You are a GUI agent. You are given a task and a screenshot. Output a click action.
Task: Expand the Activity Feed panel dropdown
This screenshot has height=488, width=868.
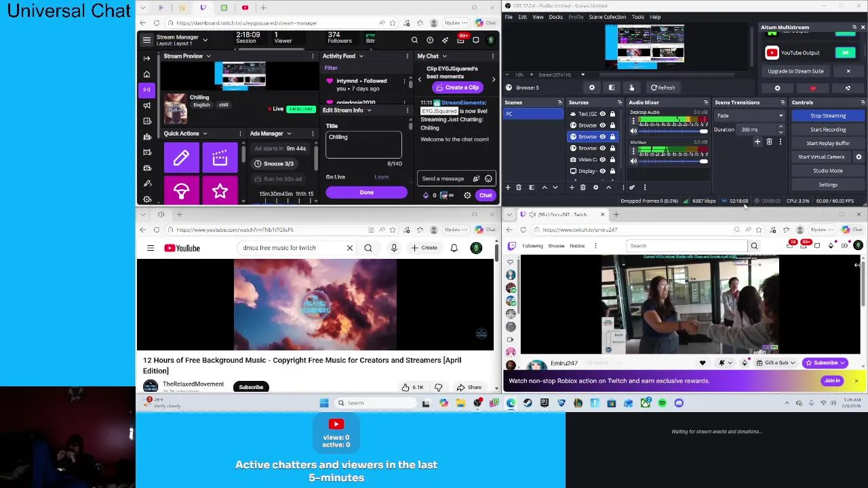point(361,56)
